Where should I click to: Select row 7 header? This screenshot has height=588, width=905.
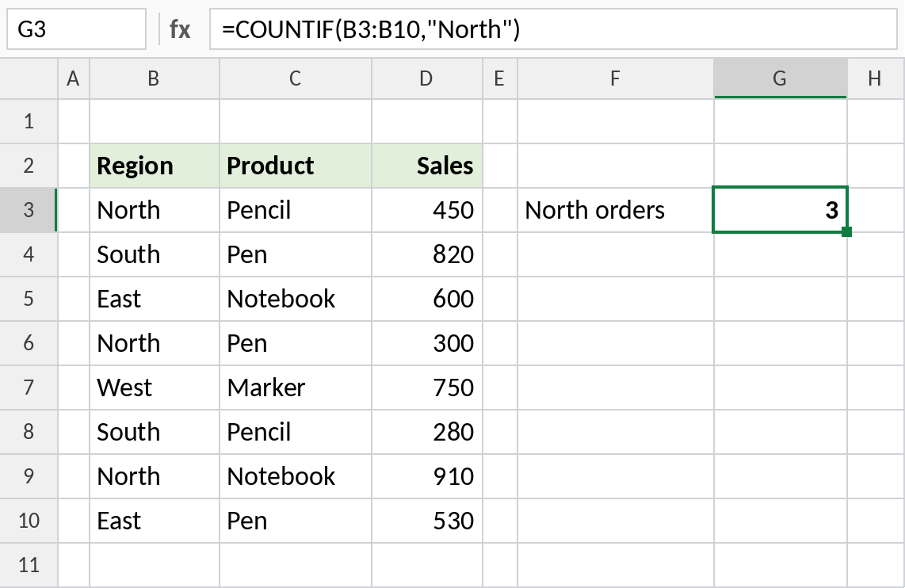pyautogui.click(x=29, y=388)
